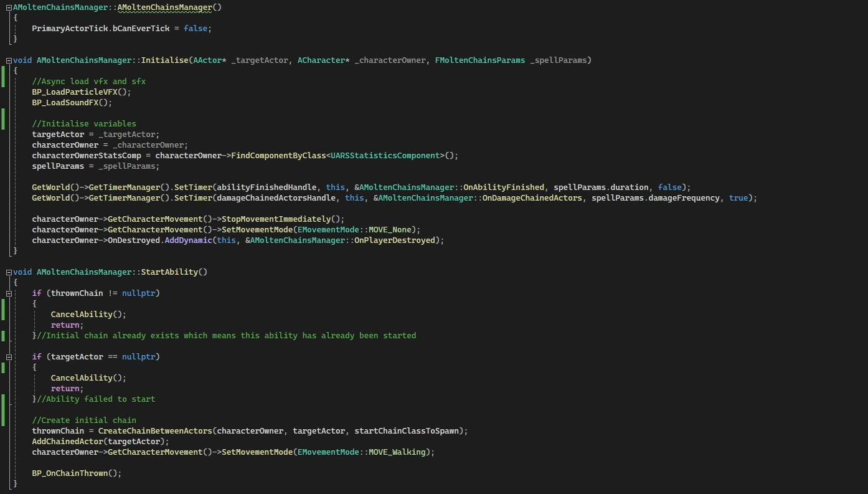Collapse the AMoltenChainsManager constructor fold marker
This screenshot has width=868, height=494.
coord(9,7)
